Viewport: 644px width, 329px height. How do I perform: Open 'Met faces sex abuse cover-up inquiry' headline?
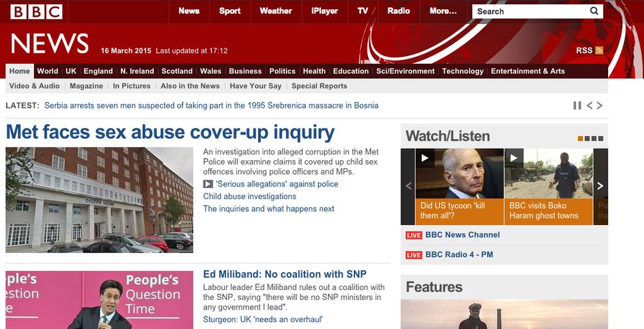171,132
